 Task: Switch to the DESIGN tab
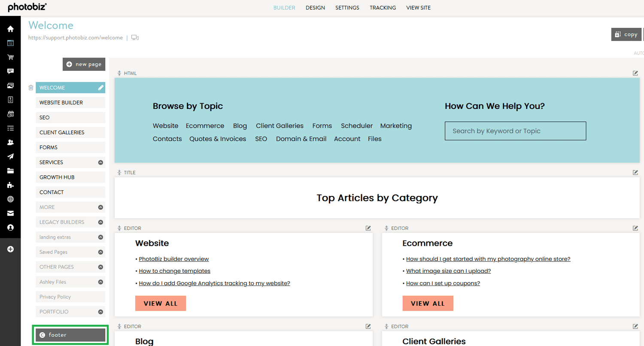click(x=315, y=7)
